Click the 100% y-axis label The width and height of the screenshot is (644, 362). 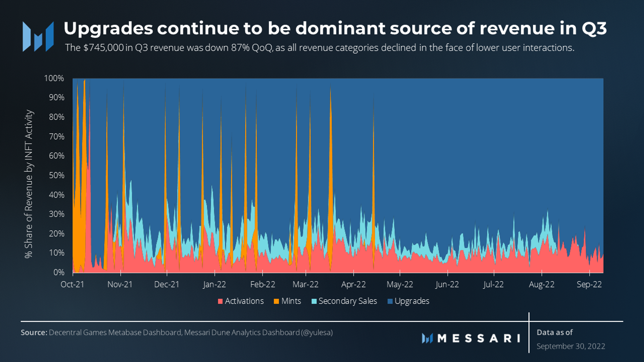click(x=54, y=78)
